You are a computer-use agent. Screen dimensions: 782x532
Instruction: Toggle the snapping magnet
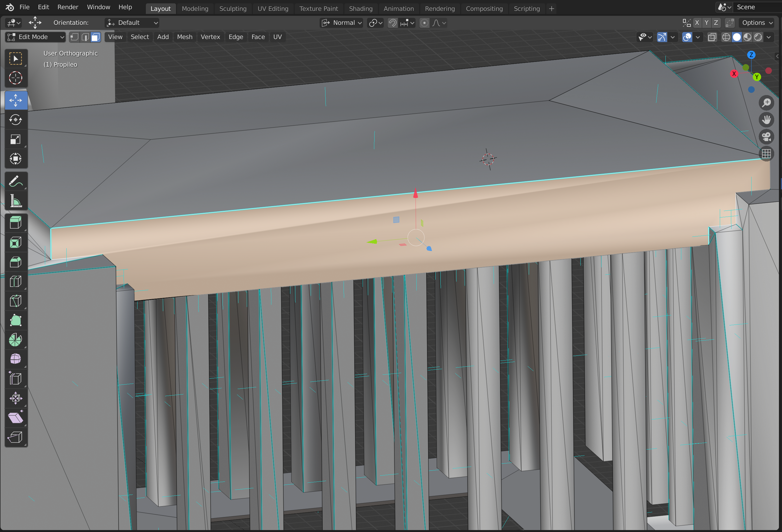click(x=392, y=23)
